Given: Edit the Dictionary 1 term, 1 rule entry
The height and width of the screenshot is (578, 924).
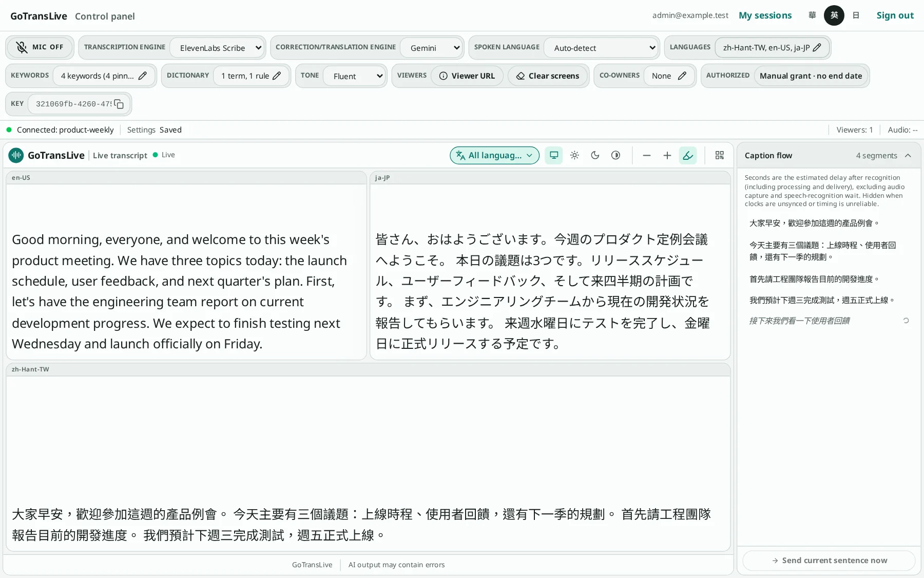Looking at the screenshot, I should (251, 76).
